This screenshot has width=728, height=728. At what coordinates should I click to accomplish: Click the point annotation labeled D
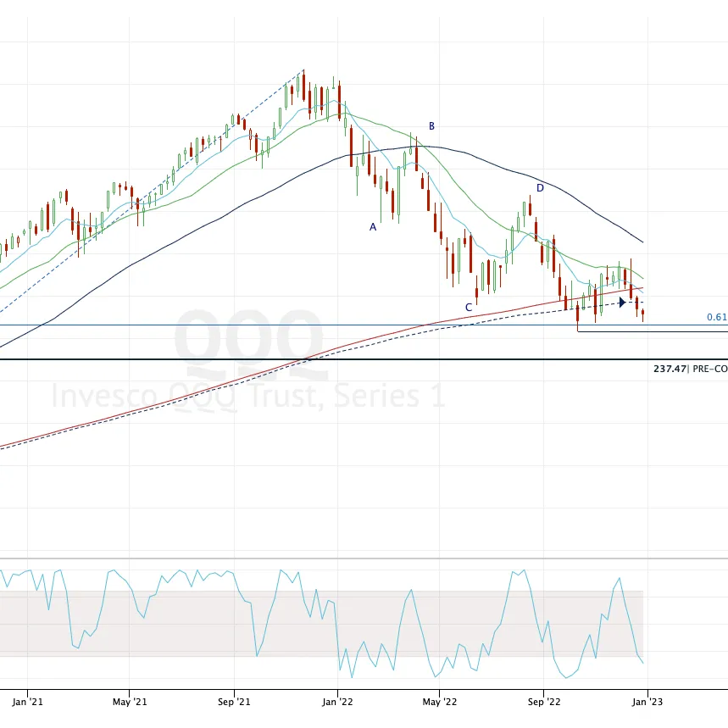pos(539,188)
